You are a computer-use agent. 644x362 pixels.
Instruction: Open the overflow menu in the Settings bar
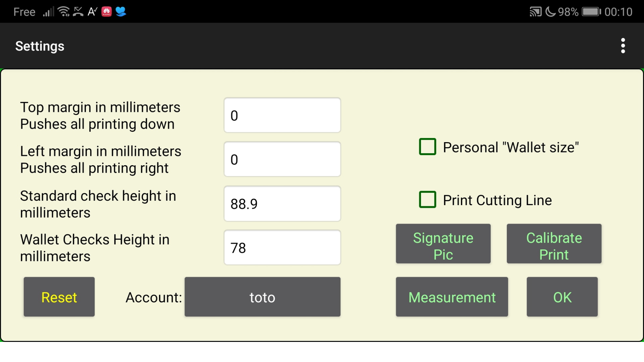click(623, 46)
